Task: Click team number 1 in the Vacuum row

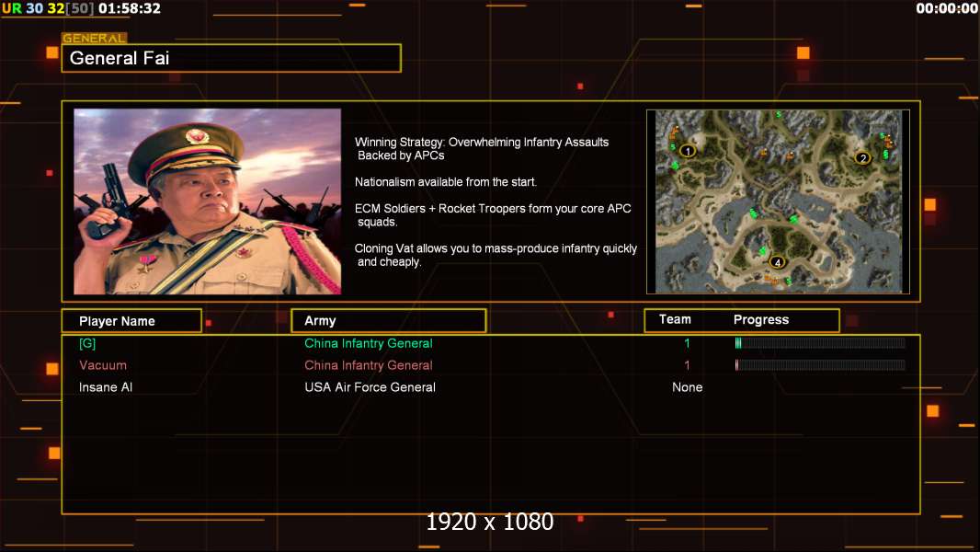Action: coord(687,365)
